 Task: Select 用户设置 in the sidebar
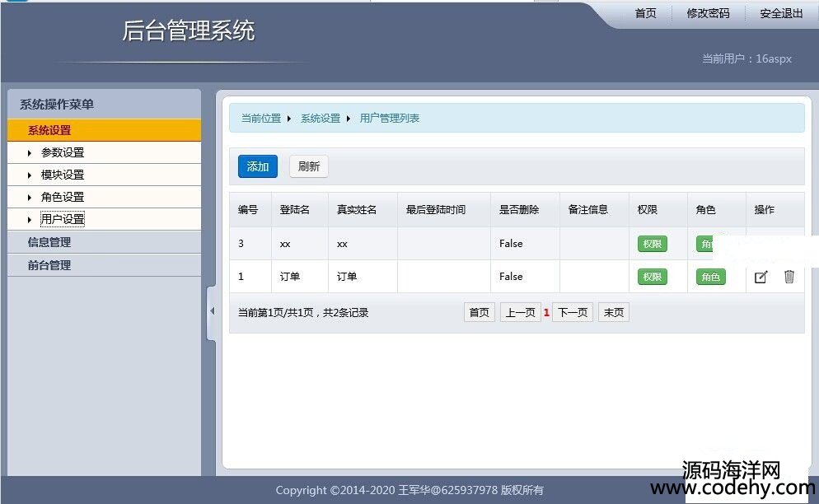[x=63, y=219]
